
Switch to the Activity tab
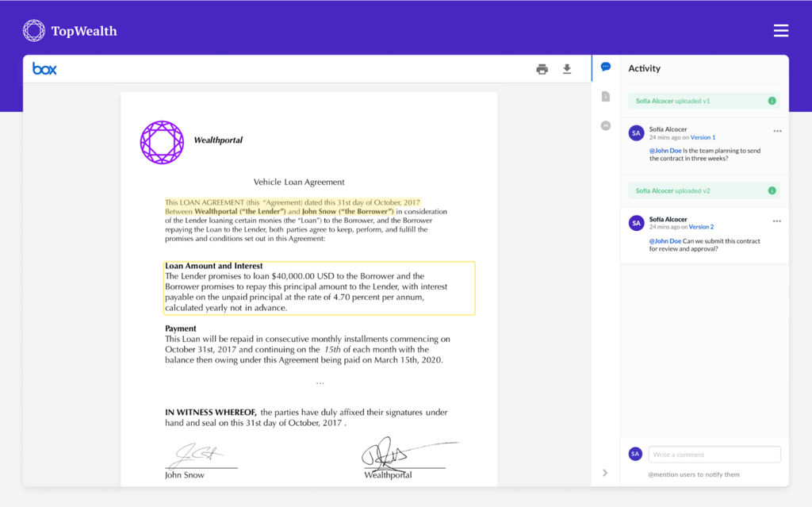644,68
